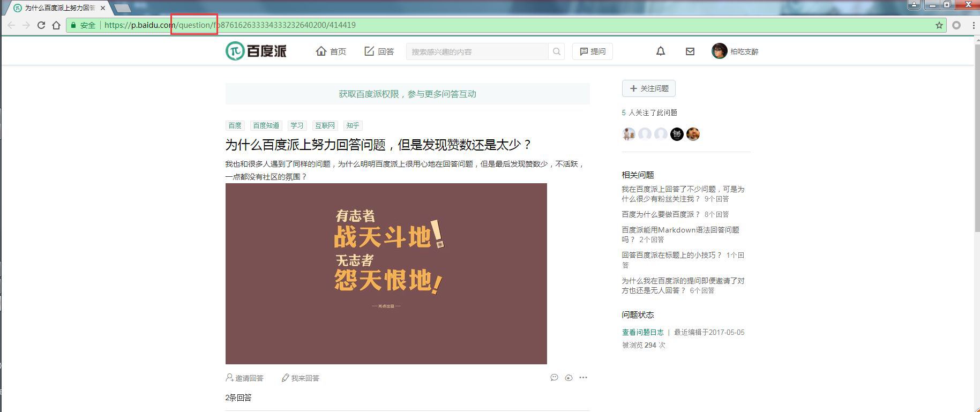Open the Chrome menu dots

[x=973, y=25]
